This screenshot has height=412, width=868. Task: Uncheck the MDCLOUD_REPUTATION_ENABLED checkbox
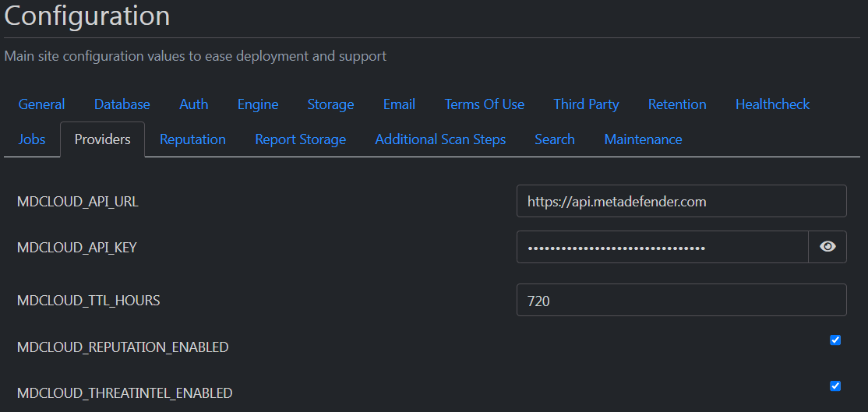click(x=835, y=340)
